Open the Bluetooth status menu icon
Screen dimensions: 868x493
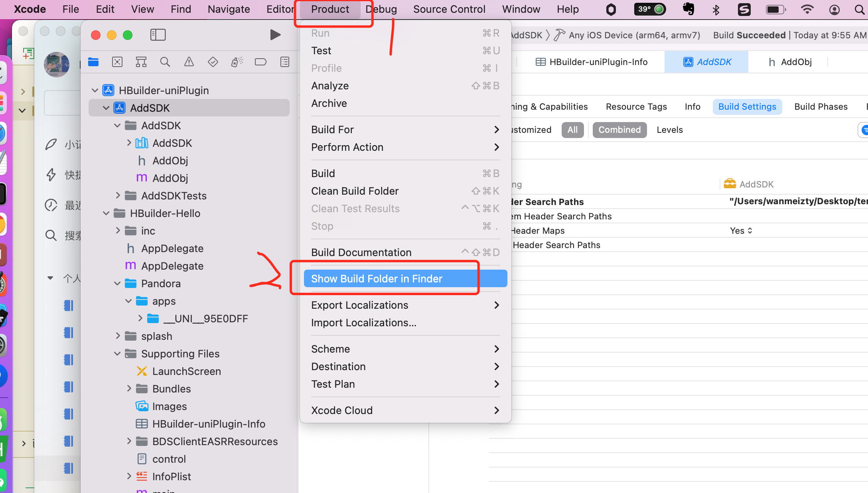point(716,10)
